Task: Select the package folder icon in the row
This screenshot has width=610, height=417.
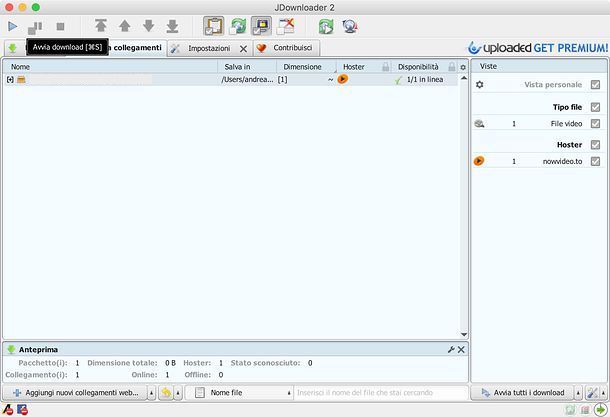Action: (21, 79)
